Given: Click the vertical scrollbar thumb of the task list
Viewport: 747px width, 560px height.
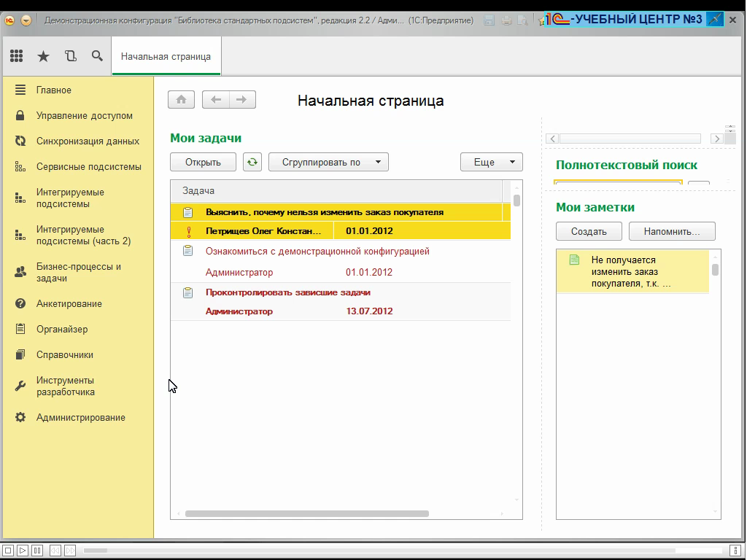Looking at the screenshot, I should [x=517, y=200].
